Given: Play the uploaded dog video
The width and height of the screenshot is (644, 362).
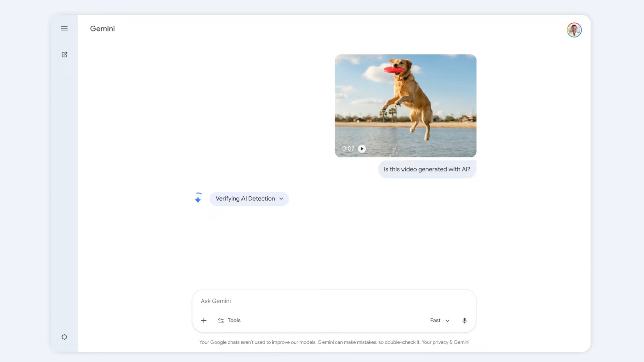Looking at the screenshot, I should pyautogui.click(x=362, y=149).
